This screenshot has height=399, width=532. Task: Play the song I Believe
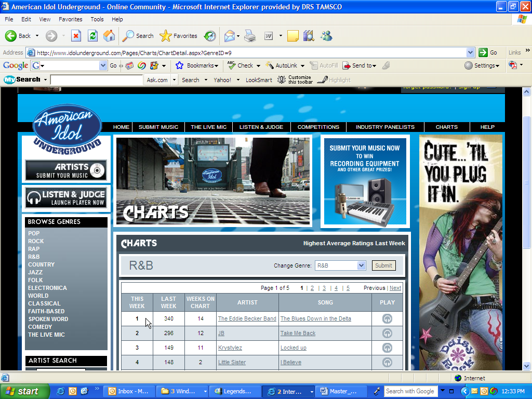pyautogui.click(x=387, y=362)
